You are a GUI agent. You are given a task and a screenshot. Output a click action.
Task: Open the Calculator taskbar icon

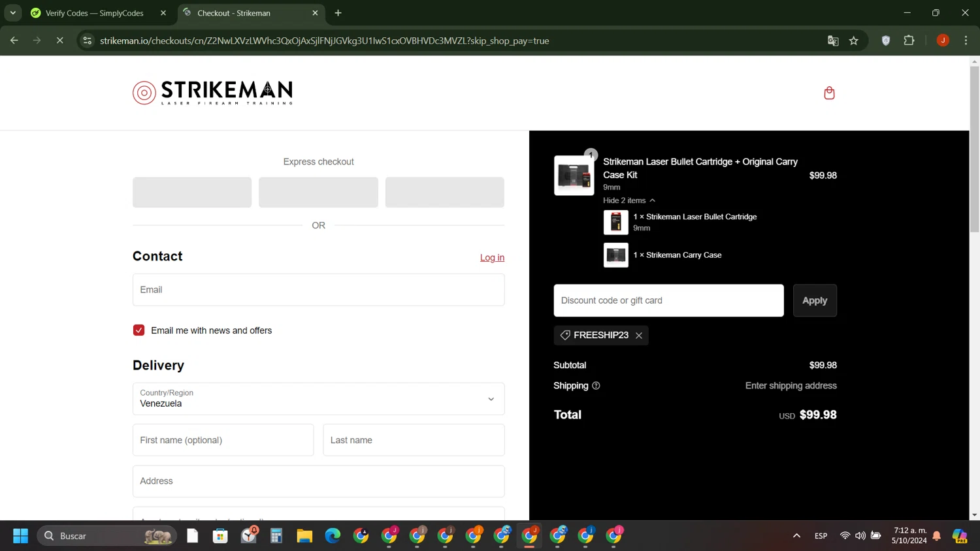[276, 536]
